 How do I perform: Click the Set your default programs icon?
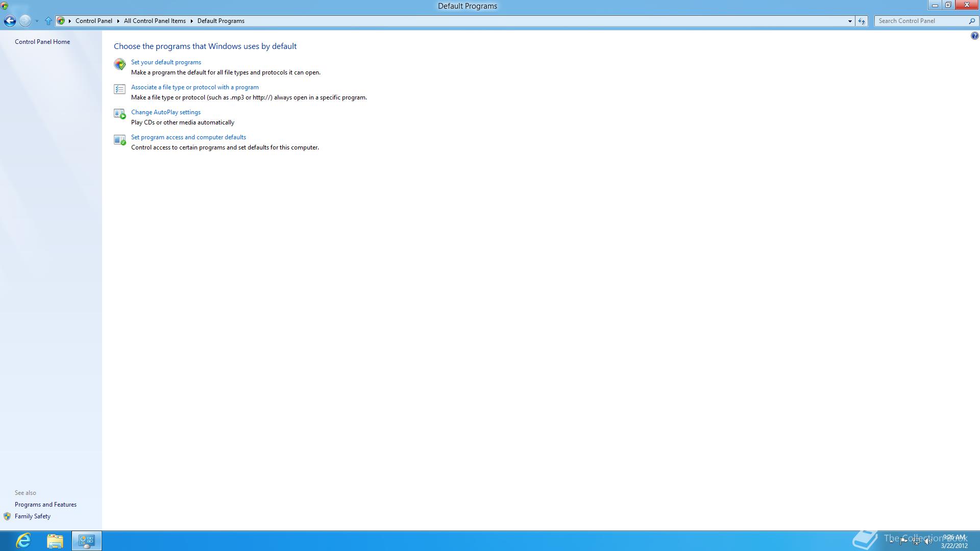pyautogui.click(x=119, y=64)
